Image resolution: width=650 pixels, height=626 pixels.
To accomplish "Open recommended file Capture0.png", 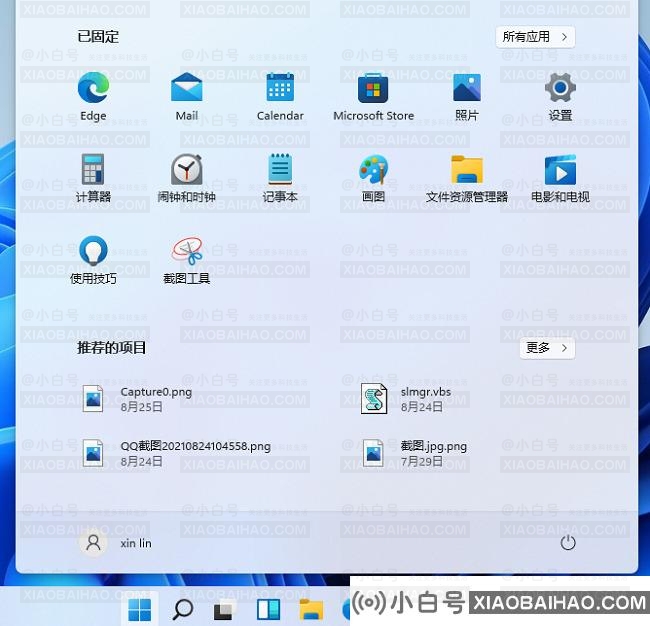I will pos(137,399).
